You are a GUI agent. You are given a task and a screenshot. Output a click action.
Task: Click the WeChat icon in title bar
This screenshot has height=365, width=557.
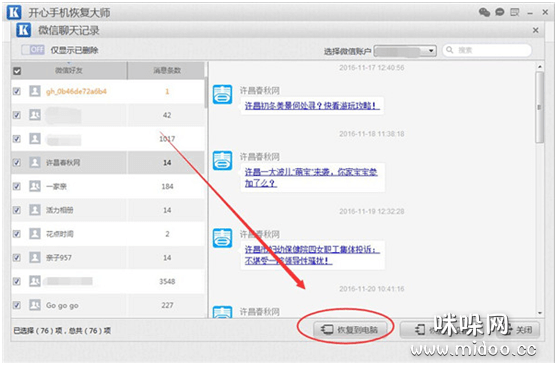point(484,12)
